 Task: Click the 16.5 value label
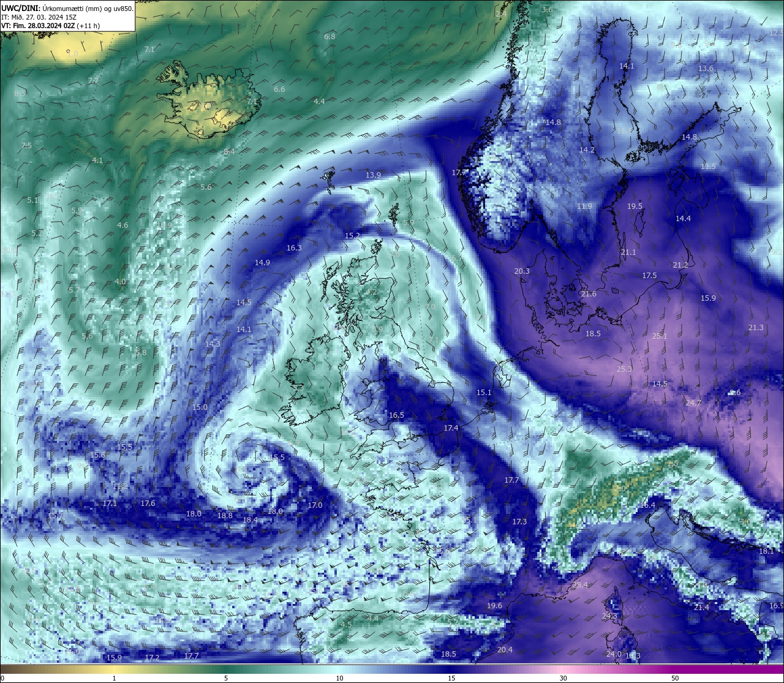coord(396,415)
